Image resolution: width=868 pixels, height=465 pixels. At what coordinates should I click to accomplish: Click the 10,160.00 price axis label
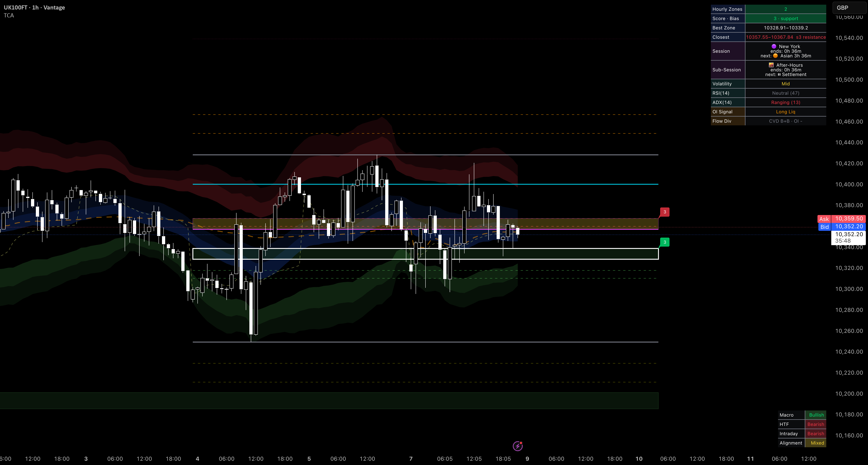(x=849, y=435)
